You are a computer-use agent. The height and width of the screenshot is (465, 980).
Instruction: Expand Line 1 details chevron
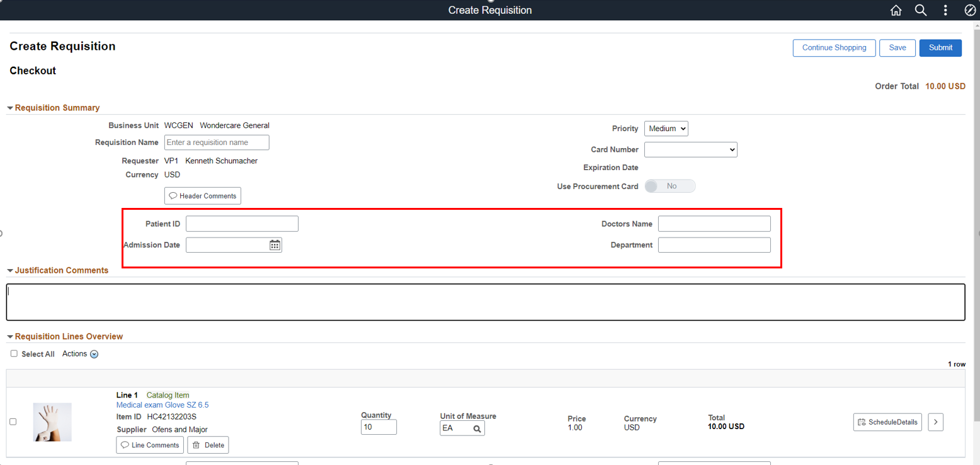936,422
